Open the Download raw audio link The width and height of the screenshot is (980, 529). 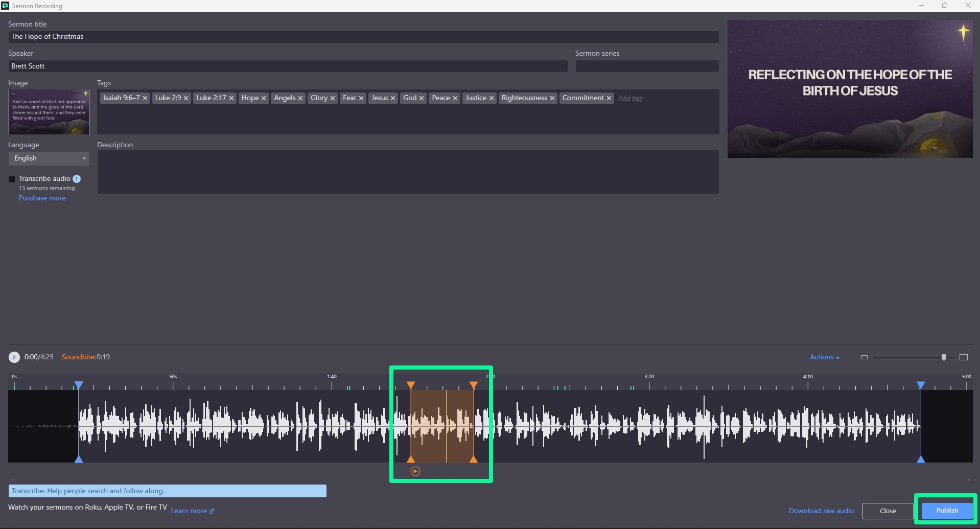coord(821,511)
